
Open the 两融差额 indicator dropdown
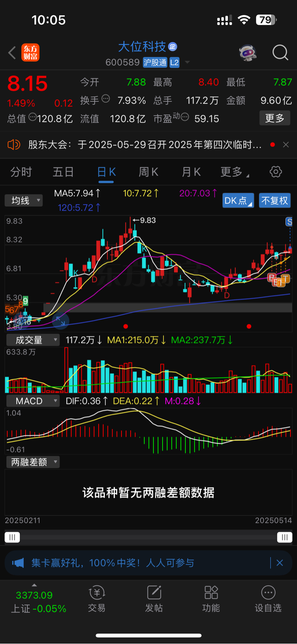(33, 462)
